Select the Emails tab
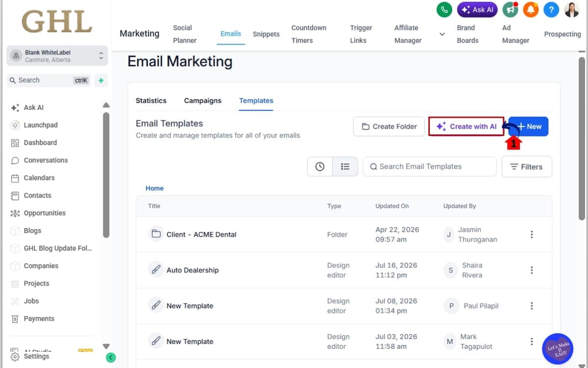Image resolution: width=588 pixels, height=368 pixels. [231, 34]
